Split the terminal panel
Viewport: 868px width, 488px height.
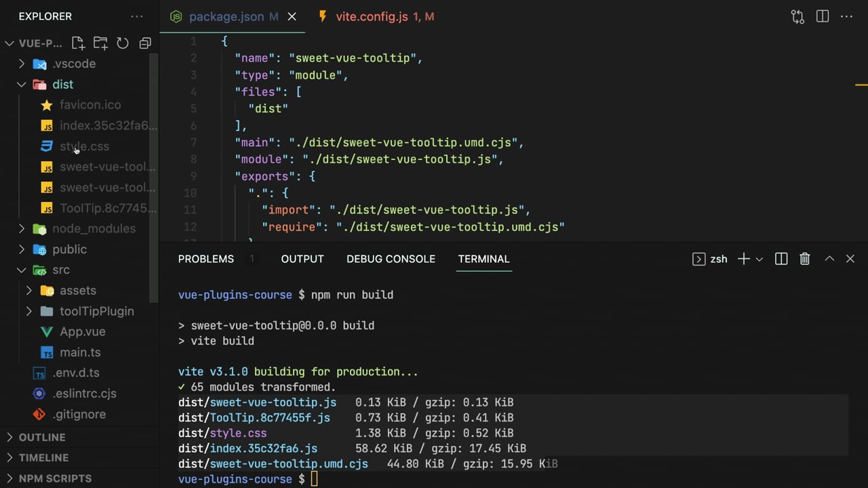point(781,259)
